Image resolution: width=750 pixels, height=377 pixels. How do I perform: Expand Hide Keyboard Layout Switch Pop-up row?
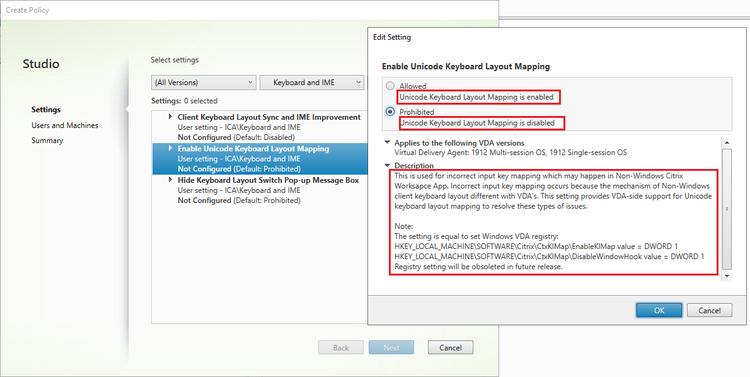(x=171, y=180)
